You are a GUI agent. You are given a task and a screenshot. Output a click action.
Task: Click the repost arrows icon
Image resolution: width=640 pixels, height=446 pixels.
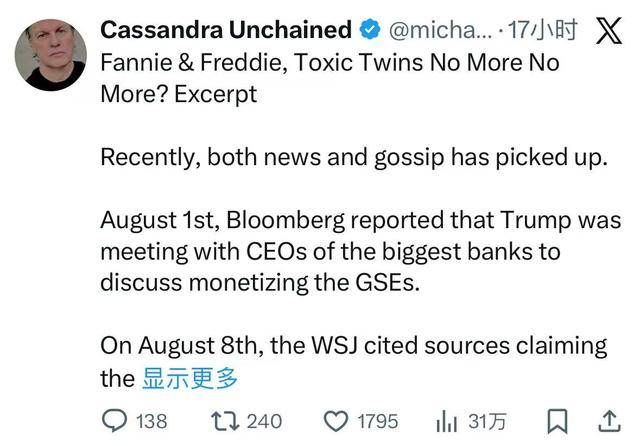[x=222, y=420]
